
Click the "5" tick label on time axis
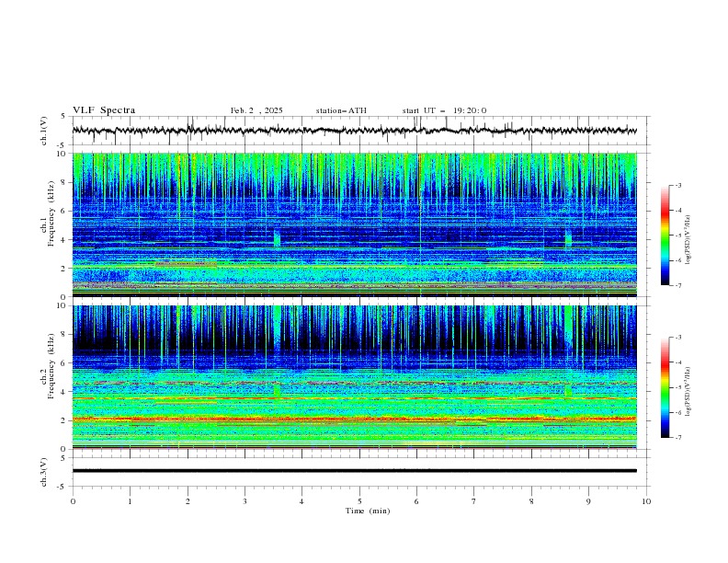click(359, 501)
